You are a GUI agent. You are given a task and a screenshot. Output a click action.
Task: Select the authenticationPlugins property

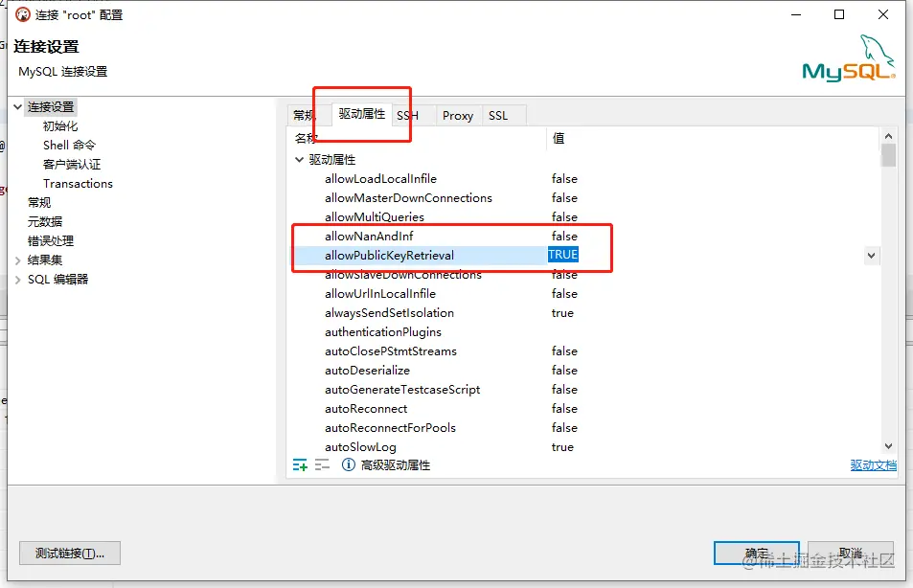tap(383, 332)
